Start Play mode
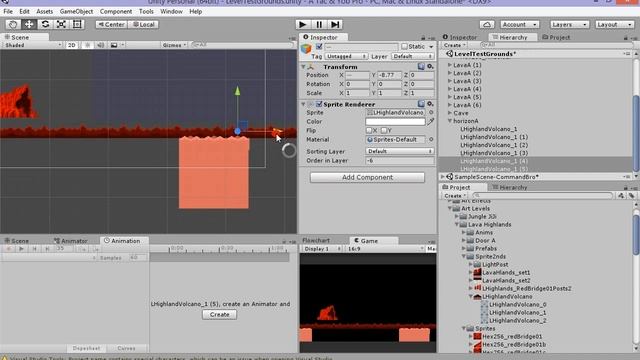This screenshot has width=640, height=360. (302, 24)
